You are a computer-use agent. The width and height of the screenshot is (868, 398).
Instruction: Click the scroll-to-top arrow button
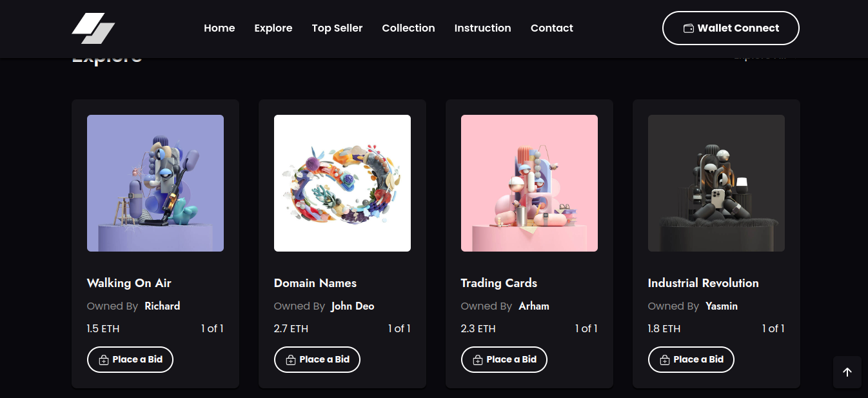(x=847, y=372)
